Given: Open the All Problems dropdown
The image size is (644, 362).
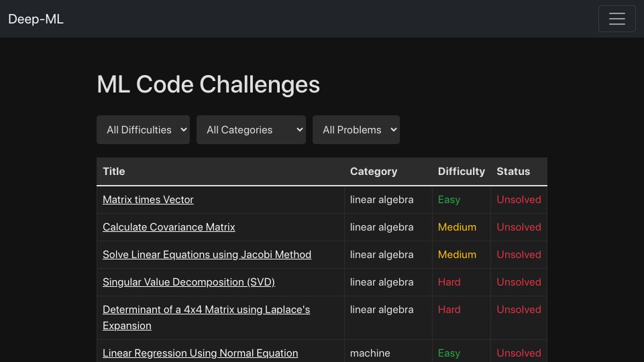Looking at the screenshot, I should coord(356,129).
